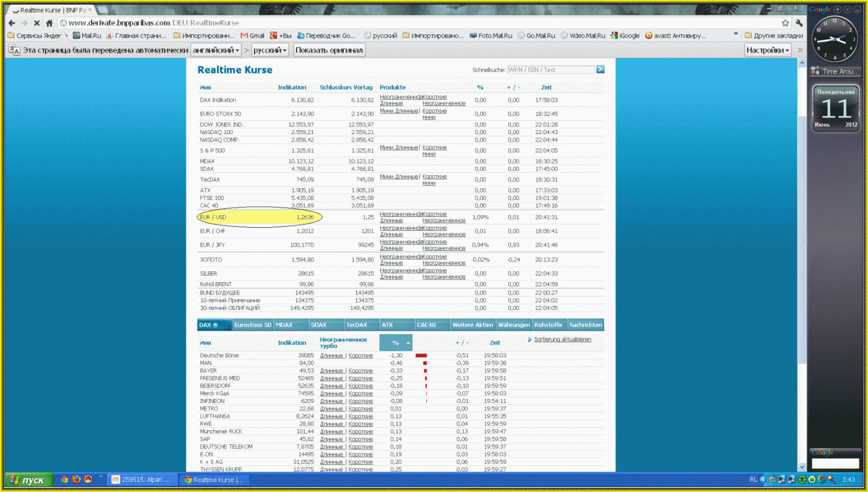Image resolution: width=868 pixels, height=492 pixels.
Task: Click the пуск Start button
Action: point(29,480)
